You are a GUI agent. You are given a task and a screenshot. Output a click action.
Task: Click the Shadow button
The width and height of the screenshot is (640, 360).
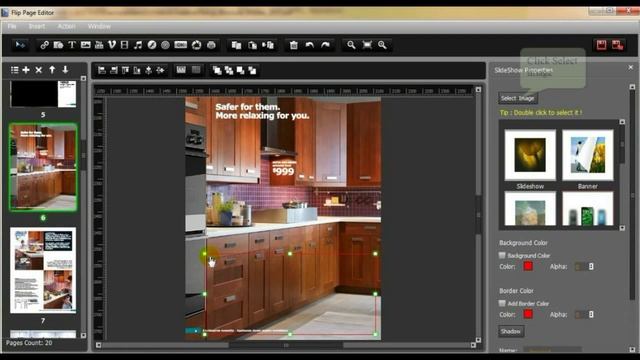[x=511, y=331]
